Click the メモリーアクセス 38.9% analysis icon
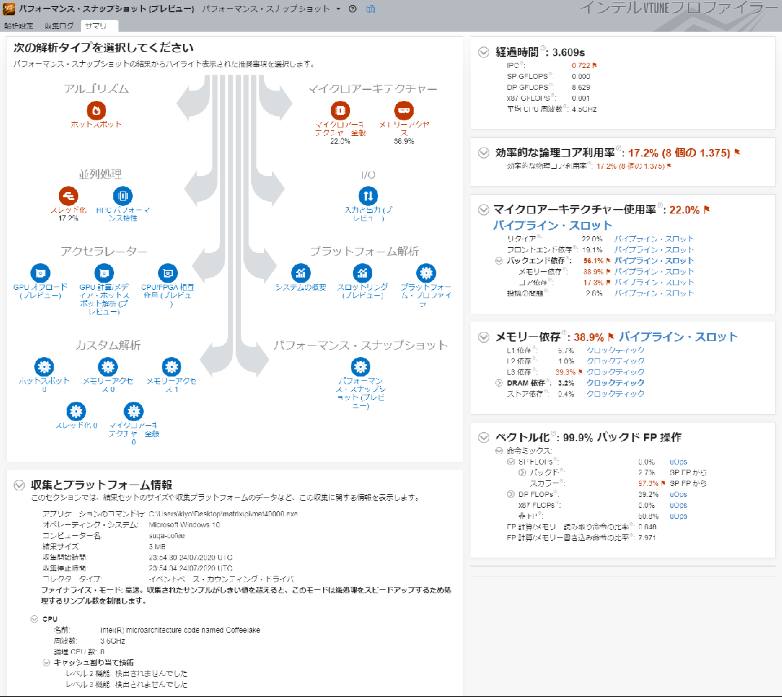The width and height of the screenshot is (782, 700). [404, 110]
